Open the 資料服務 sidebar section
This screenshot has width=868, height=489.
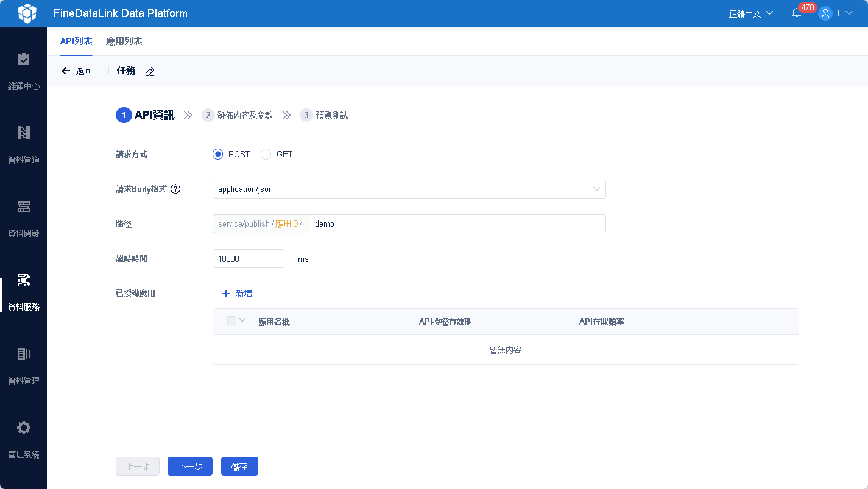pyautogui.click(x=23, y=293)
